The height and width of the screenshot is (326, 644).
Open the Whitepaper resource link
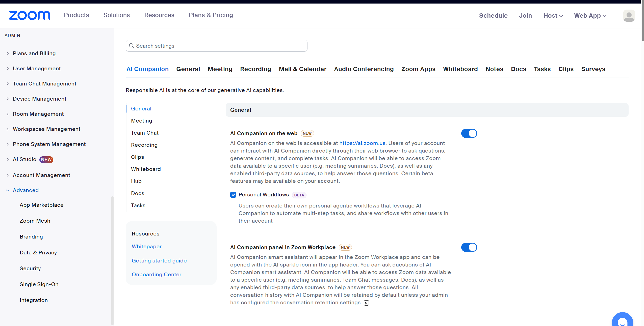[146, 247]
